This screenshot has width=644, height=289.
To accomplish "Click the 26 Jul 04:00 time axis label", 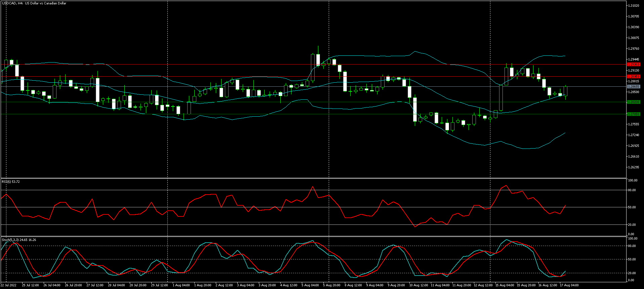I will [x=52, y=285].
